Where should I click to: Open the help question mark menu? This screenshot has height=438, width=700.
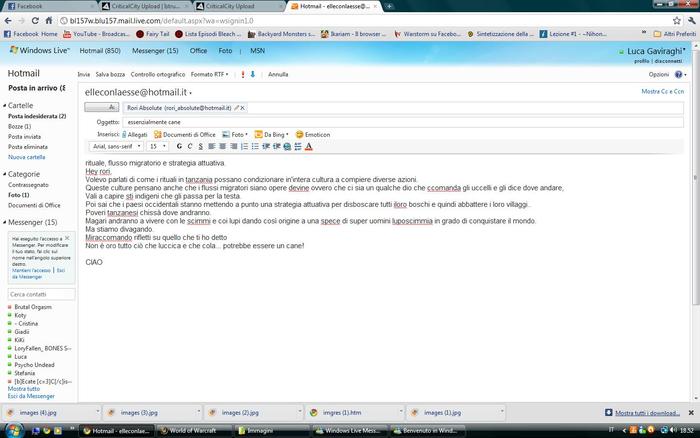[680, 75]
